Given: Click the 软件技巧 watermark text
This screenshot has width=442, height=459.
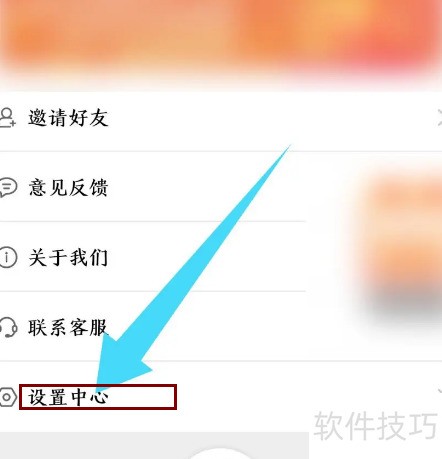Looking at the screenshot, I should click(375, 426).
